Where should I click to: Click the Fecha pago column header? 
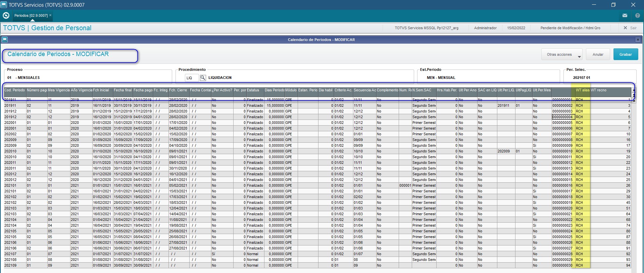pyautogui.click(x=143, y=90)
